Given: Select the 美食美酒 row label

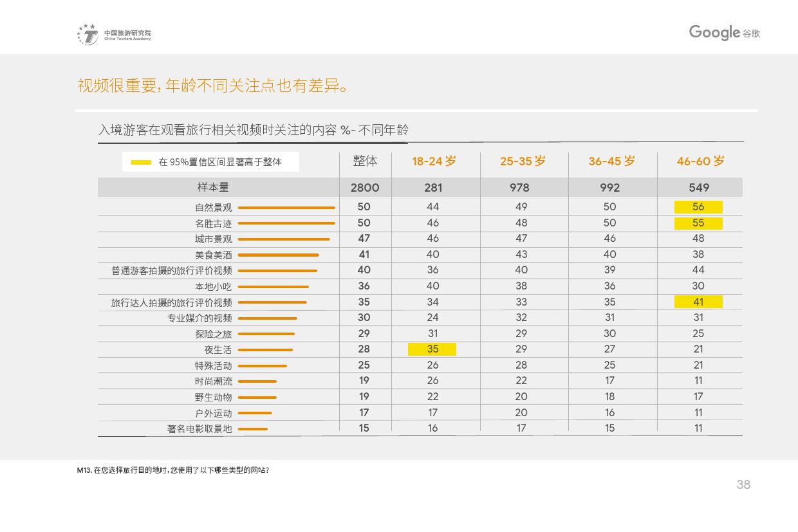Looking at the screenshot, I should [213, 255].
